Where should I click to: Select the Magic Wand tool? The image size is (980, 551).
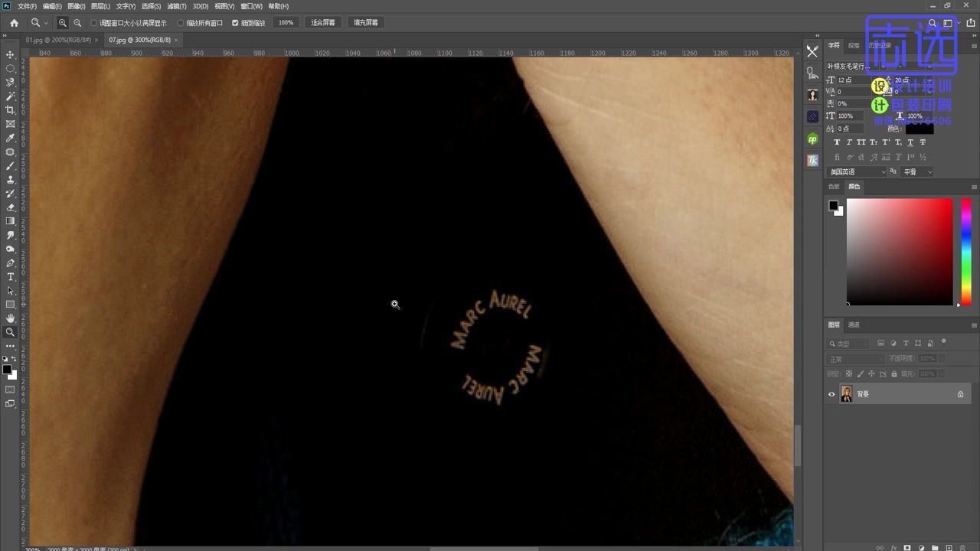(x=10, y=96)
